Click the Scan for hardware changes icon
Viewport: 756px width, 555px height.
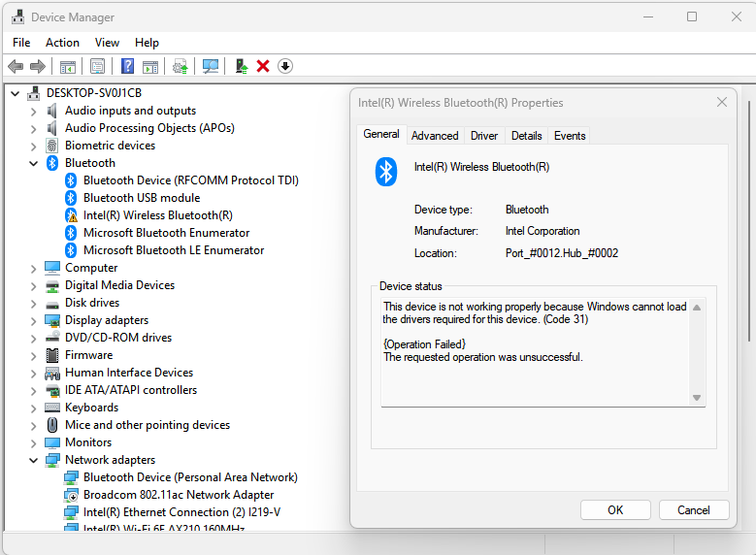click(211, 66)
